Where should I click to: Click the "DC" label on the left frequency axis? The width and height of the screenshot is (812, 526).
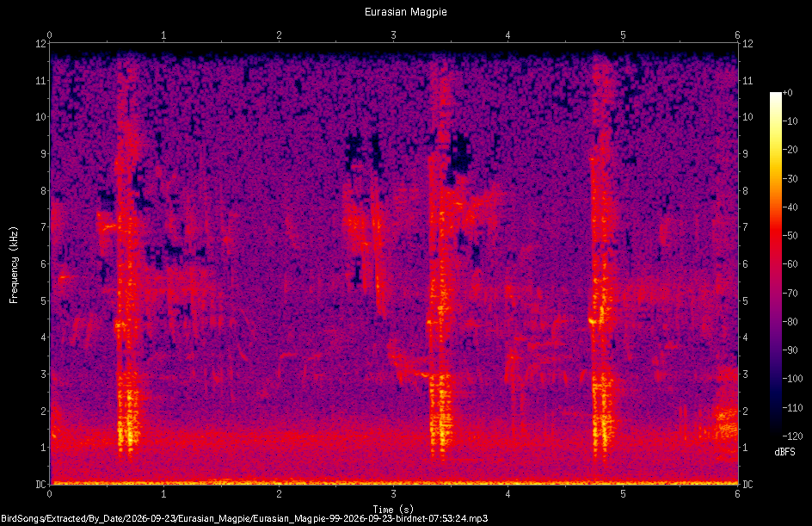tap(40, 485)
